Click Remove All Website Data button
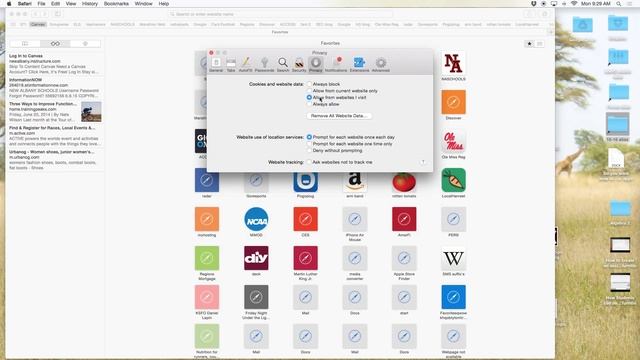 [x=339, y=116]
